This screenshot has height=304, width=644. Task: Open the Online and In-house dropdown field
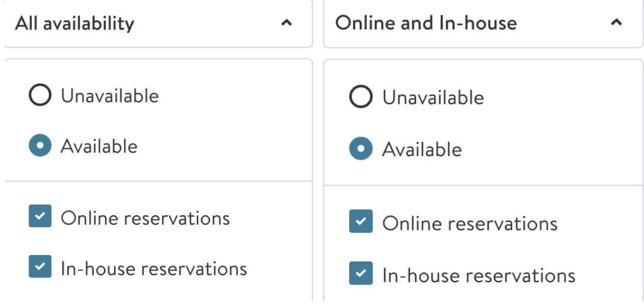483,24
